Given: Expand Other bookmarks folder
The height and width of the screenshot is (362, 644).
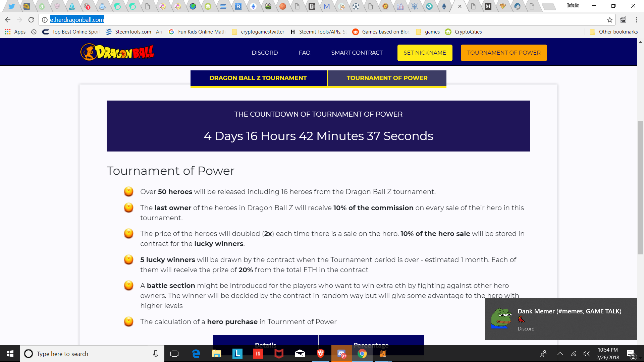Looking at the screenshot, I should pyautogui.click(x=614, y=32).
